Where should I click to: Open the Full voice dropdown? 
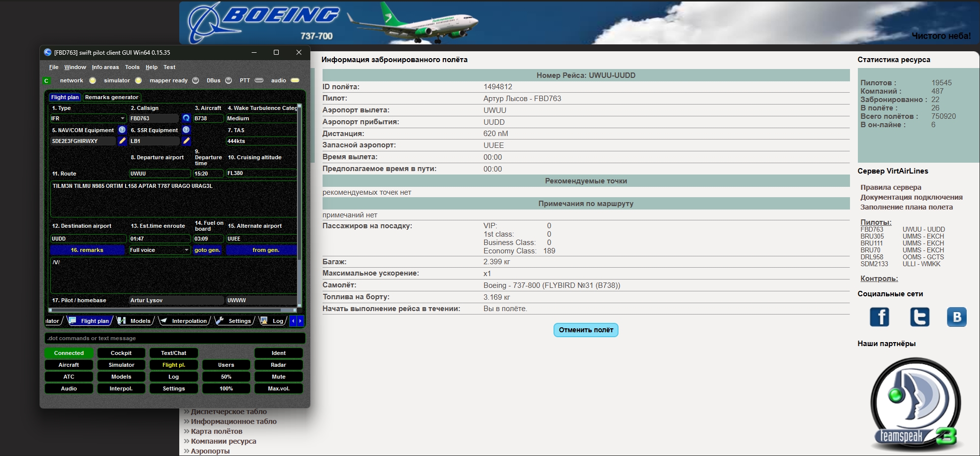160,250
